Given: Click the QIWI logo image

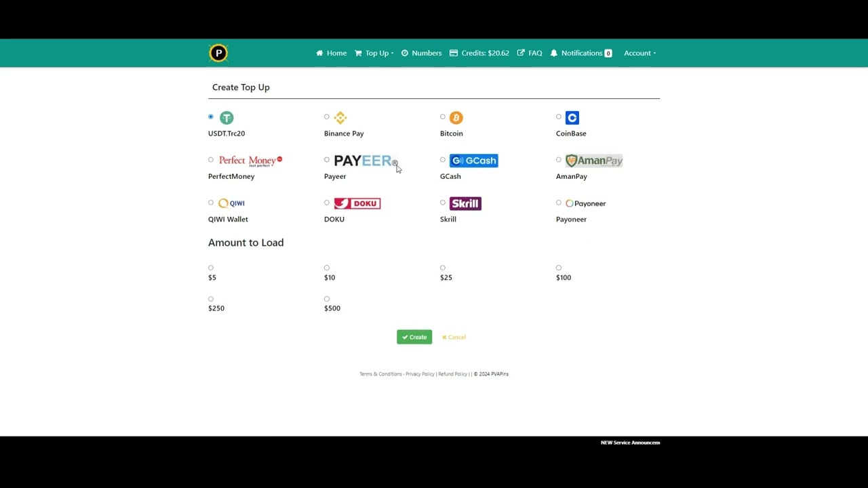Looking at the screenshot, I should click(x=231, y=203).
